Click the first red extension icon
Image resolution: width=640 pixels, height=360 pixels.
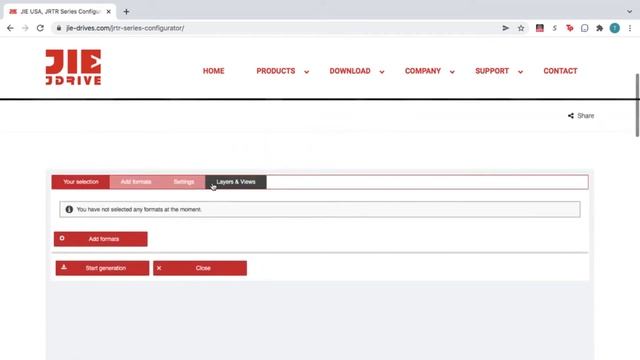(x=540, y=28)
